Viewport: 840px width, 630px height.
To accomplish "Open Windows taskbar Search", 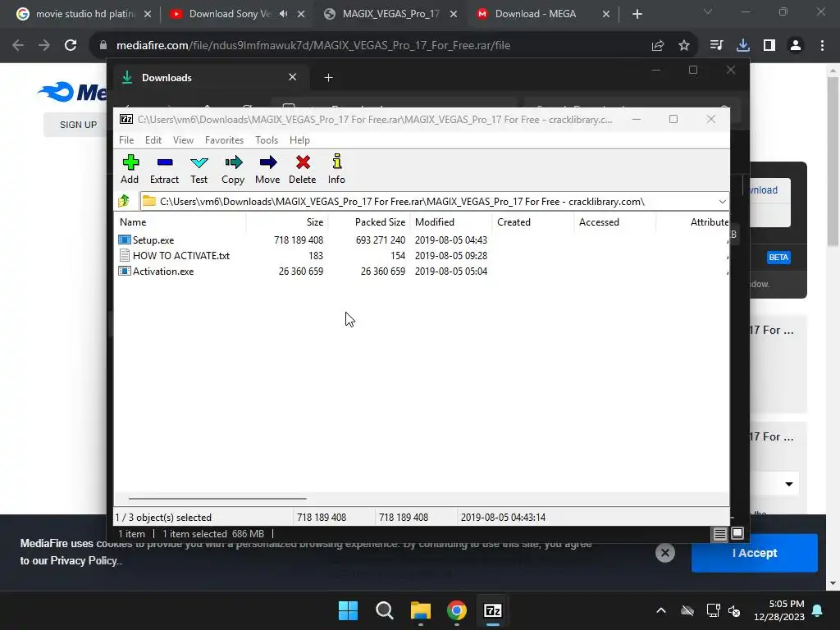I will point(384,610).
